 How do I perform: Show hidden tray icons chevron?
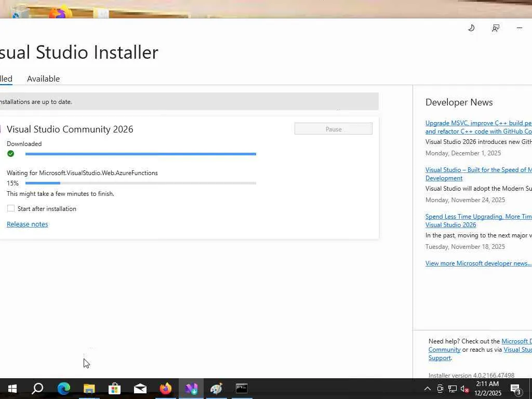(428, 389)
